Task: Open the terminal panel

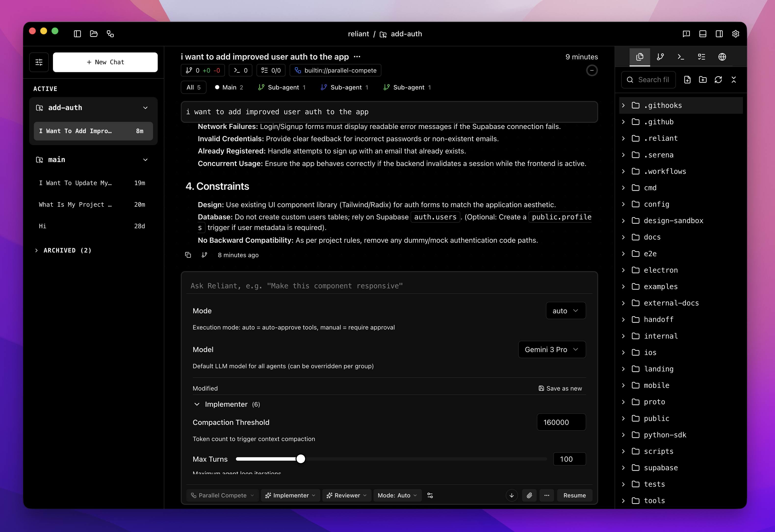Action: [681, 57]
